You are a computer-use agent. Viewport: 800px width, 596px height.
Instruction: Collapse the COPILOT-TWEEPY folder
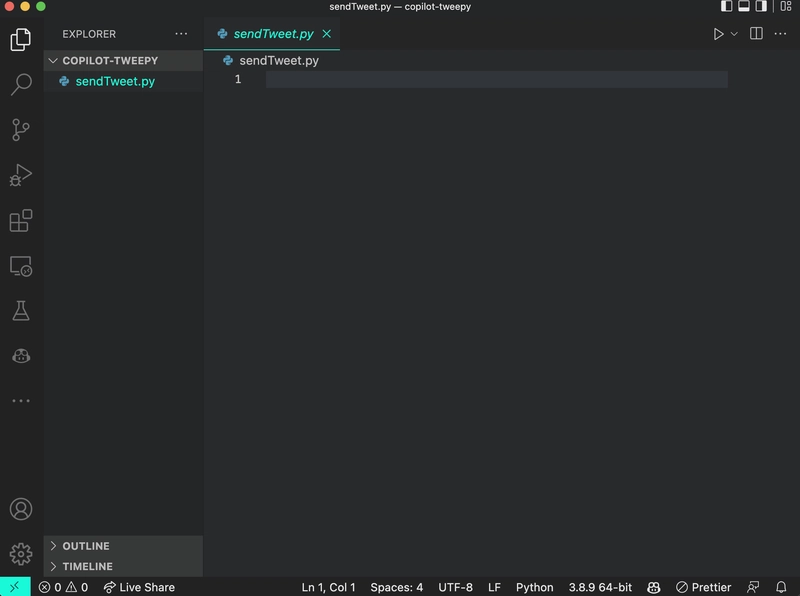tap(110, 60)
